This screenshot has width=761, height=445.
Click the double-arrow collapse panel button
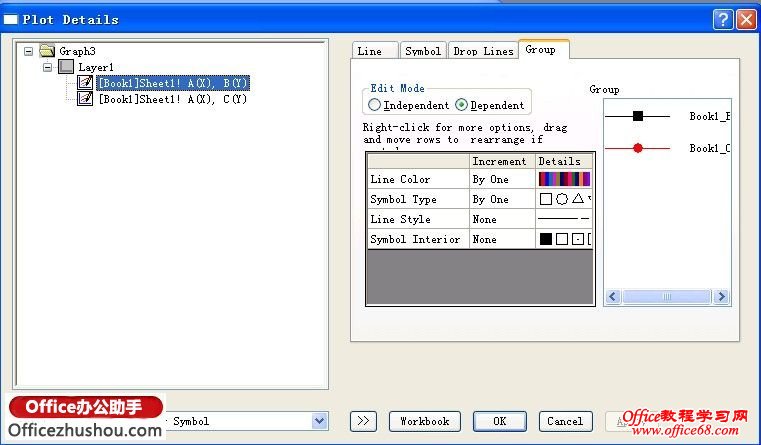363,421
